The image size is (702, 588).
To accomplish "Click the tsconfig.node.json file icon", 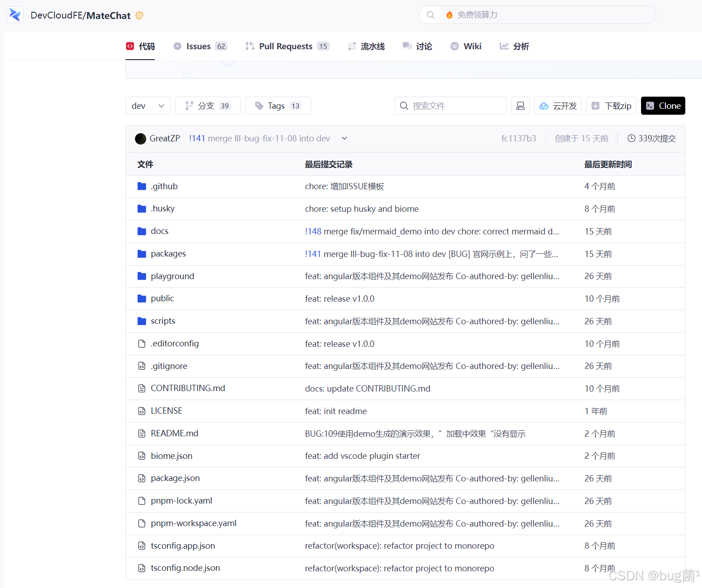I will coord(142,568).
